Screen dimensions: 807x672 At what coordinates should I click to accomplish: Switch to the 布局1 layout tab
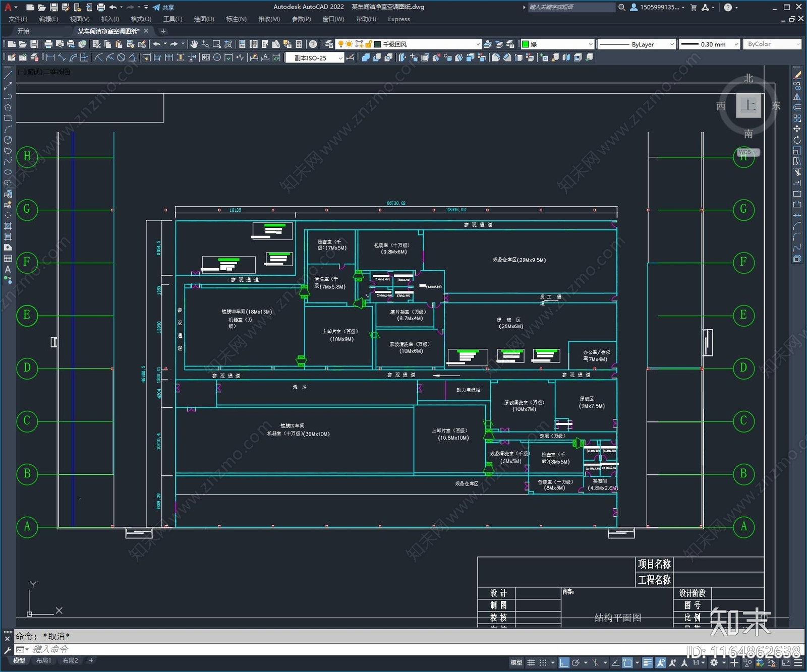click(44, 660)
